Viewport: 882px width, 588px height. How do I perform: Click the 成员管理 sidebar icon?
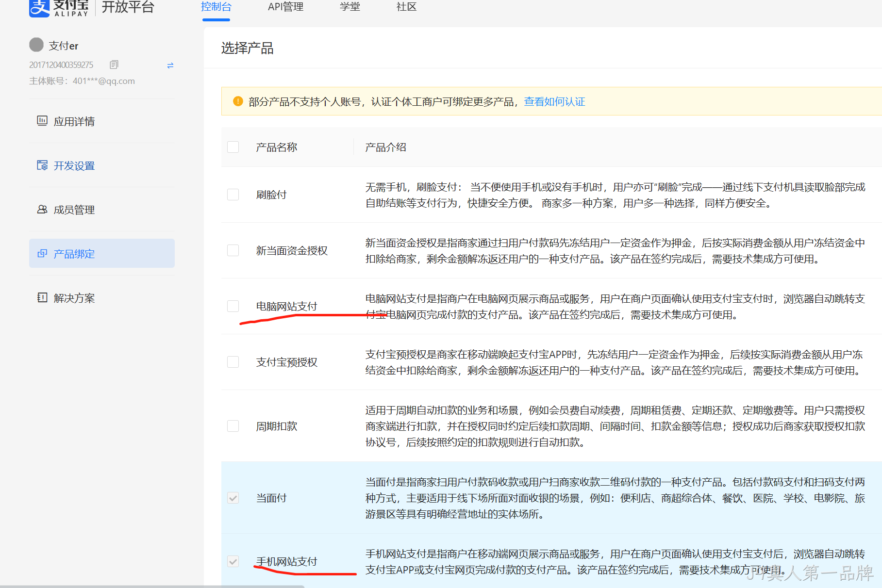pos(42,209)
